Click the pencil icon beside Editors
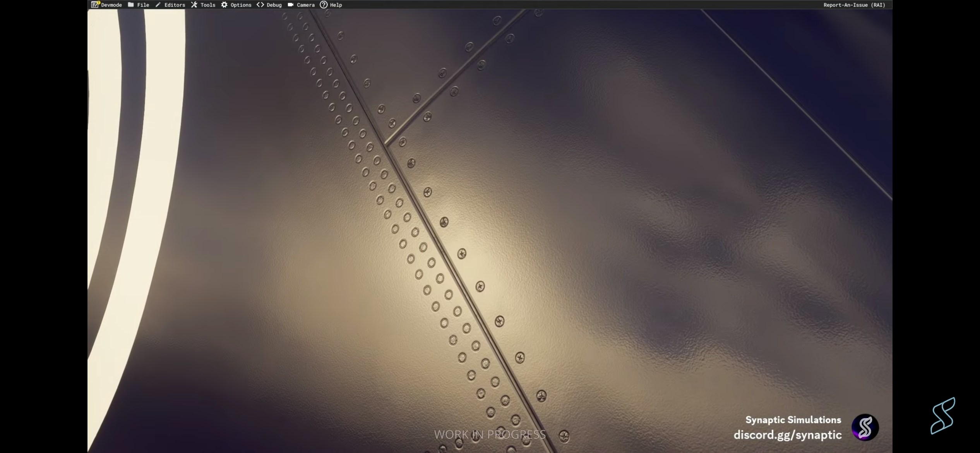This screenshot has height=453, width=980. coord(158,5)
